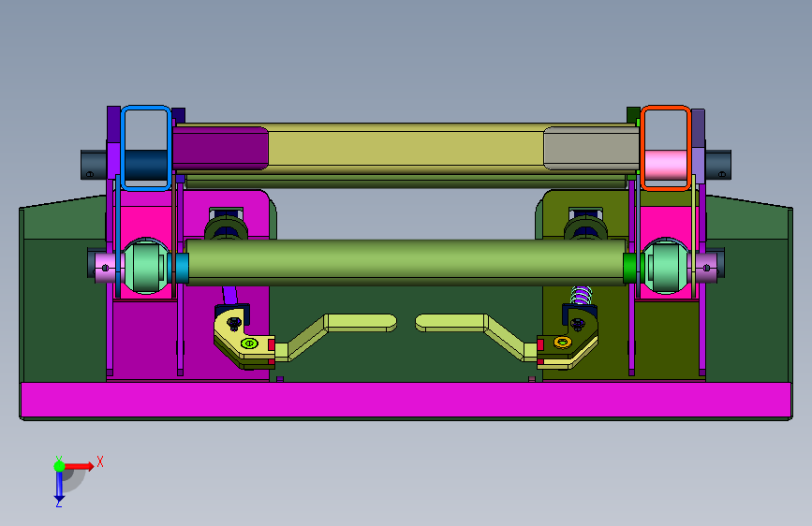The height and width of the screenshot is (526, 812).
Task: Select the left pink shaft collar on lower axle
Action: (108, 267)
